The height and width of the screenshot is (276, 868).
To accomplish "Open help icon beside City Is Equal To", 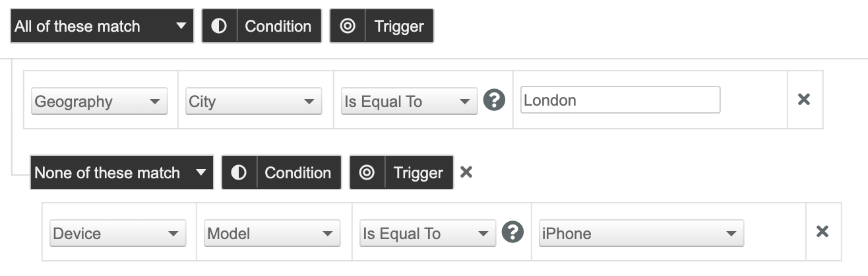I will tap(494, 100).
